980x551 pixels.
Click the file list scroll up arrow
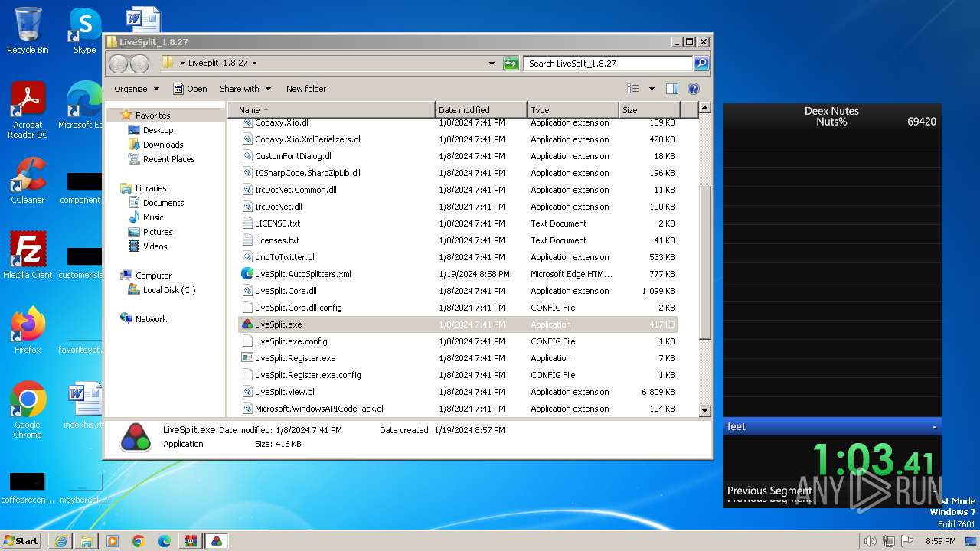[x=705, y=108]
